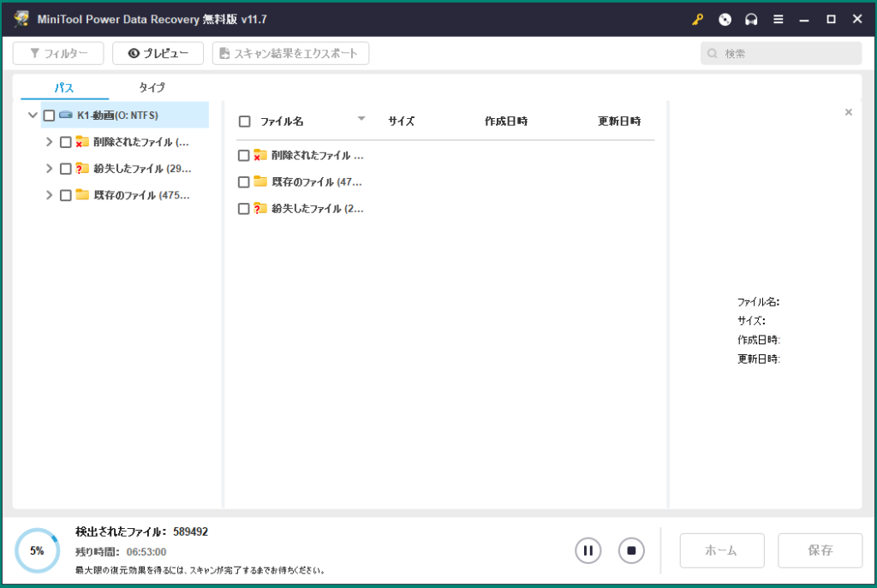The width and height of the screenshot is (877, 588).
Task: Pause the ongoing scan
Action: click(588, 550)
